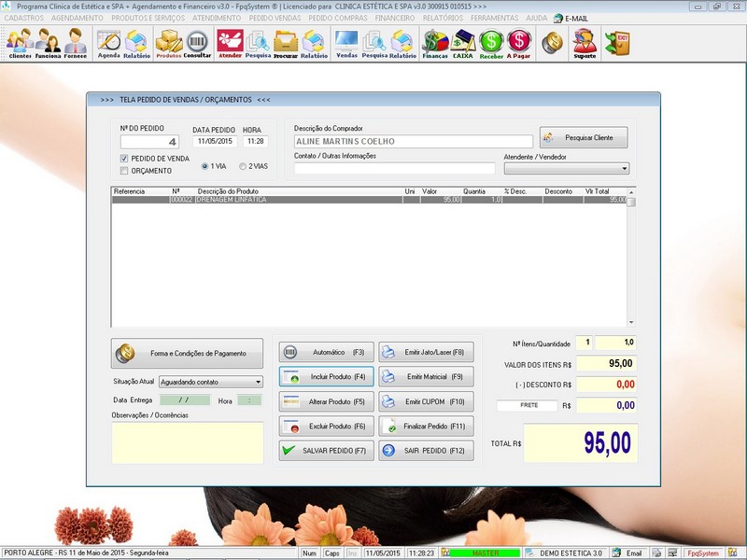Click the Excluir Produto (F6) button
Screen dimensions: 747x560
326,427
